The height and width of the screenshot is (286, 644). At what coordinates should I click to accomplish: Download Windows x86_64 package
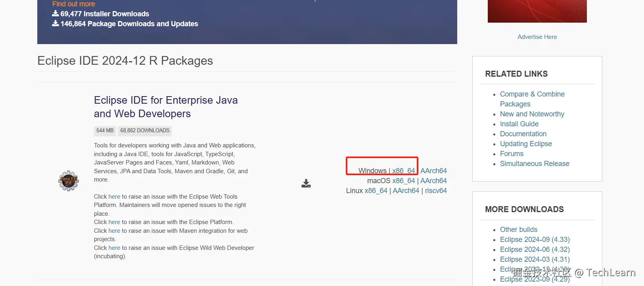404,171
